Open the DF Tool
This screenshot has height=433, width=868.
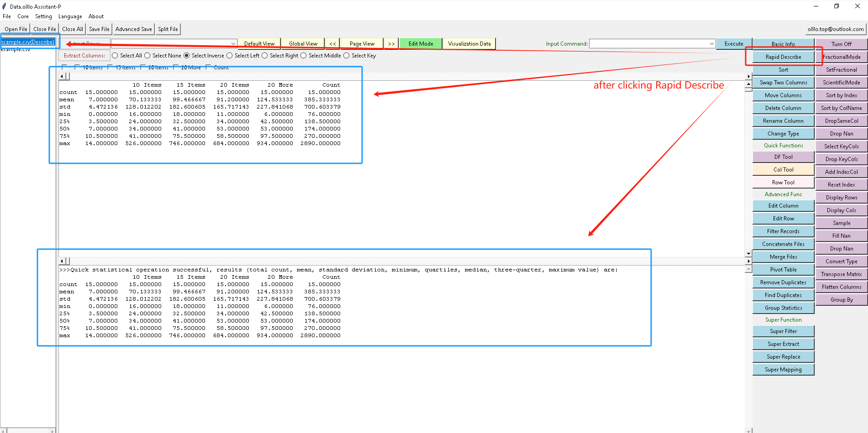(x=784, y=157)
